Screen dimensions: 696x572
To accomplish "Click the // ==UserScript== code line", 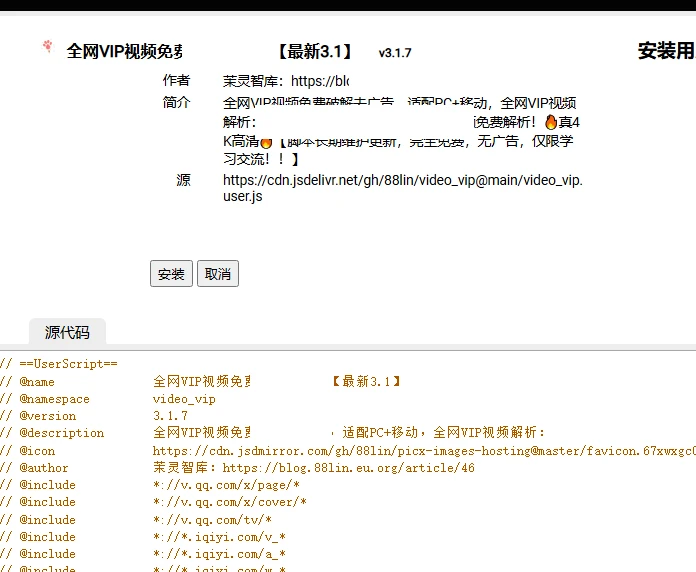I will pos(59,364).
